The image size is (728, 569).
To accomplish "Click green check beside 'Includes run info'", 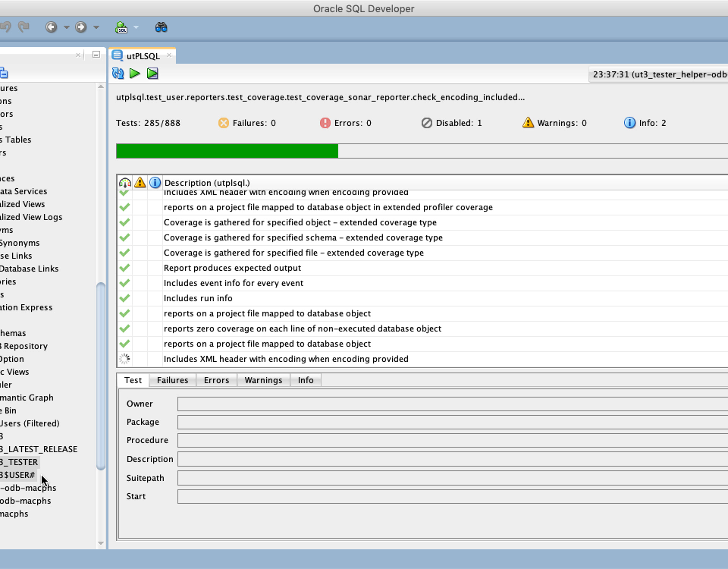I will [x=124, y=298].
